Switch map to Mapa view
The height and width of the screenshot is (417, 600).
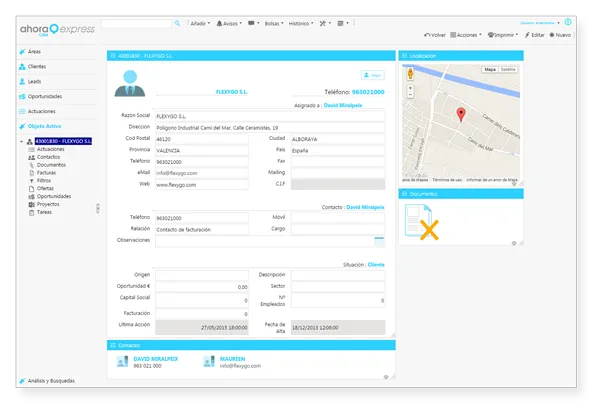click(x=490, y=70)
